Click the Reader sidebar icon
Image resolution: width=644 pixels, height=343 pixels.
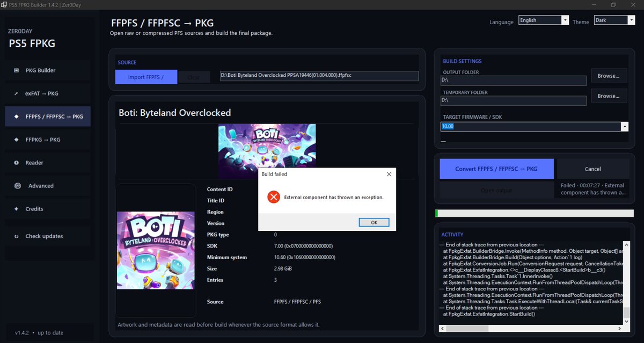[16, 163]
